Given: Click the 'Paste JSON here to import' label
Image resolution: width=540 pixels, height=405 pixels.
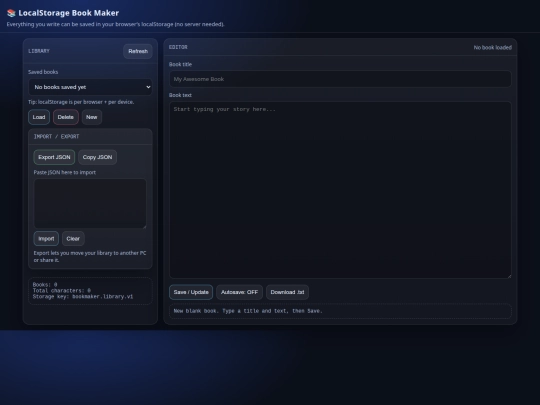Looking at the screenshot, I should [65, 173].
